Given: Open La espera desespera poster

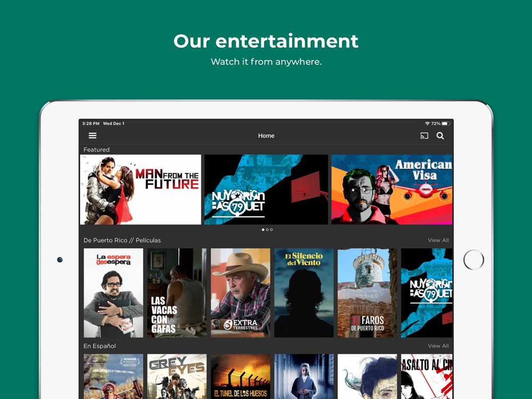Looking at the screenshot, I should [113, 293].
